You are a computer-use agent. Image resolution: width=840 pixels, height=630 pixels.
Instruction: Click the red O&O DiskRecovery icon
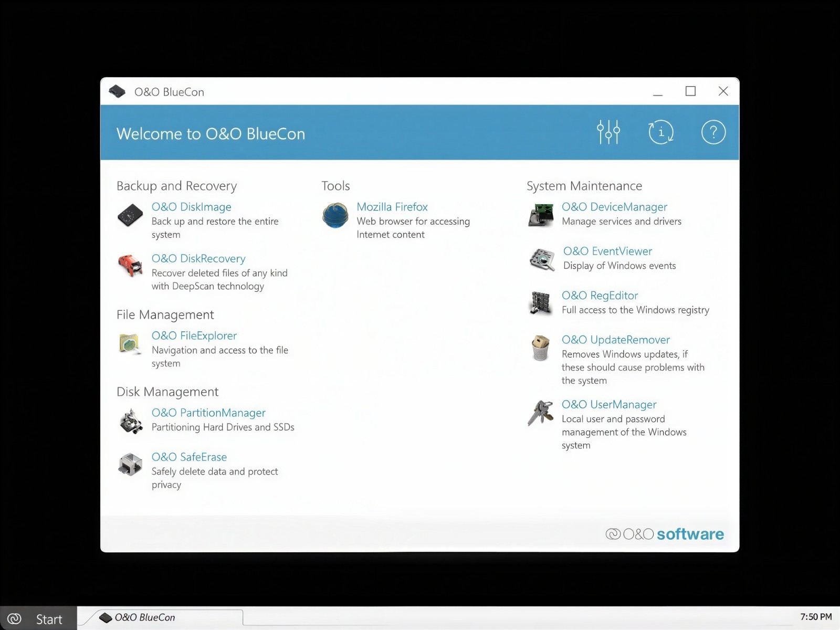click(130, 266)
